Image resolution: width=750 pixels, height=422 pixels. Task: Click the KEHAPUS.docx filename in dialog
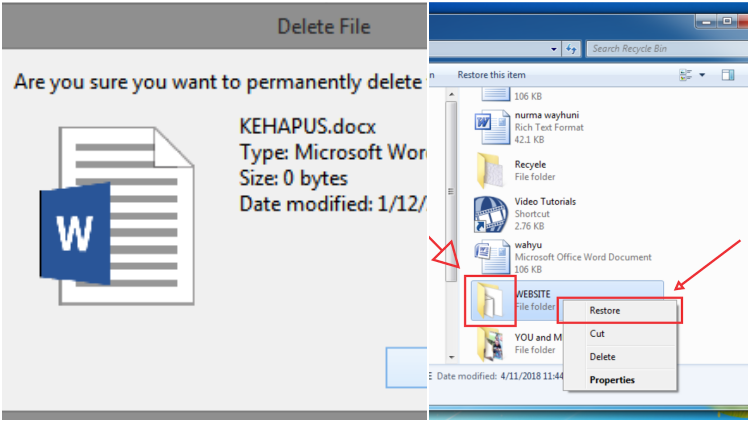point(308,126)
